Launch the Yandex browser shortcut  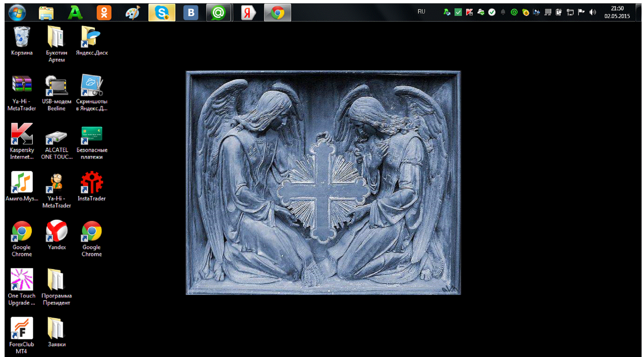[56, 235]
